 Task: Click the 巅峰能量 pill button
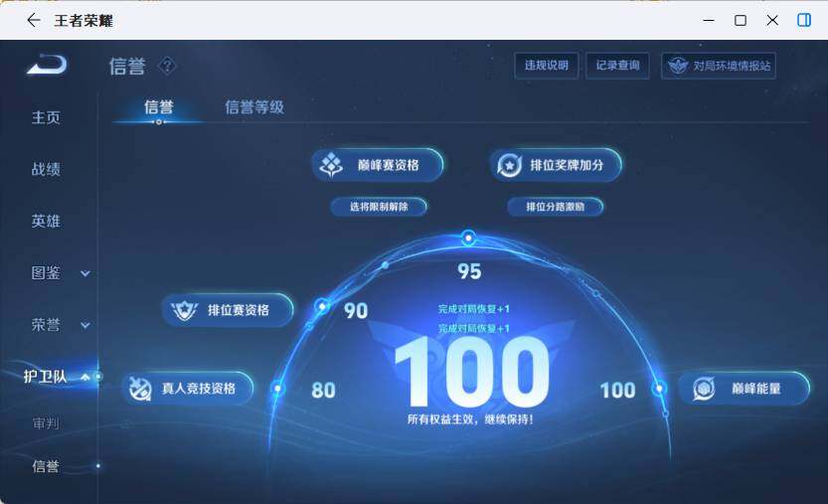pyautogui.click(x=744, y=389)
